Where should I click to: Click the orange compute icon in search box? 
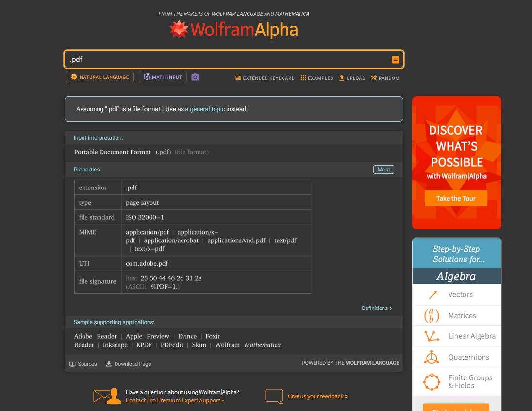395,60
